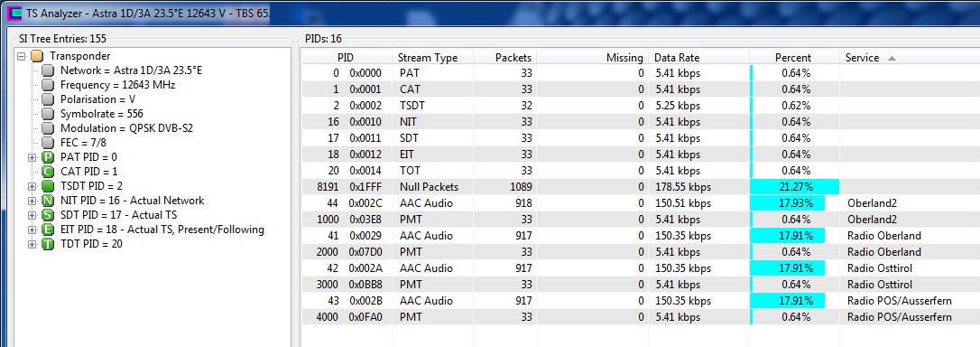Viewport: 980px width, 347px height.
Task: Click the green T icon for TDT PID
Action: coord(48,244)
